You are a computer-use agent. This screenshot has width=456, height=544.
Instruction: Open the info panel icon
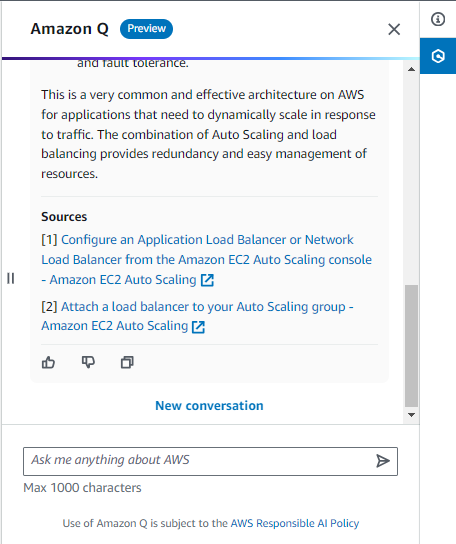pyautogui.click(x=438, y=19)
